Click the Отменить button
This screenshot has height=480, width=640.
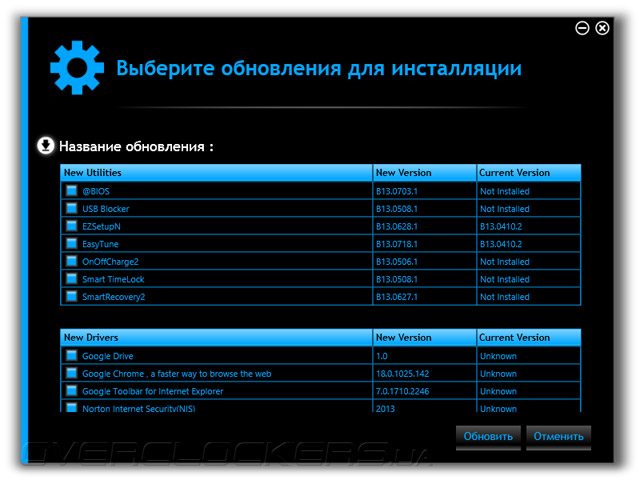click(558, 437)
